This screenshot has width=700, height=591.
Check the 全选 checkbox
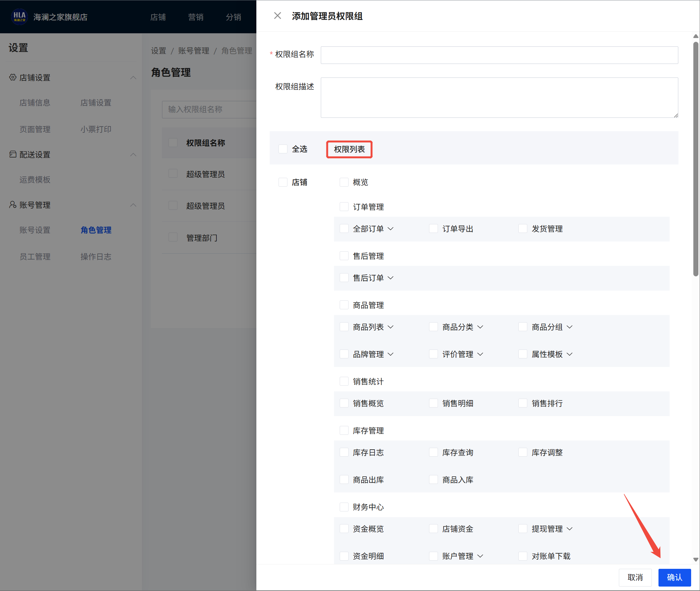click(283, 149)
